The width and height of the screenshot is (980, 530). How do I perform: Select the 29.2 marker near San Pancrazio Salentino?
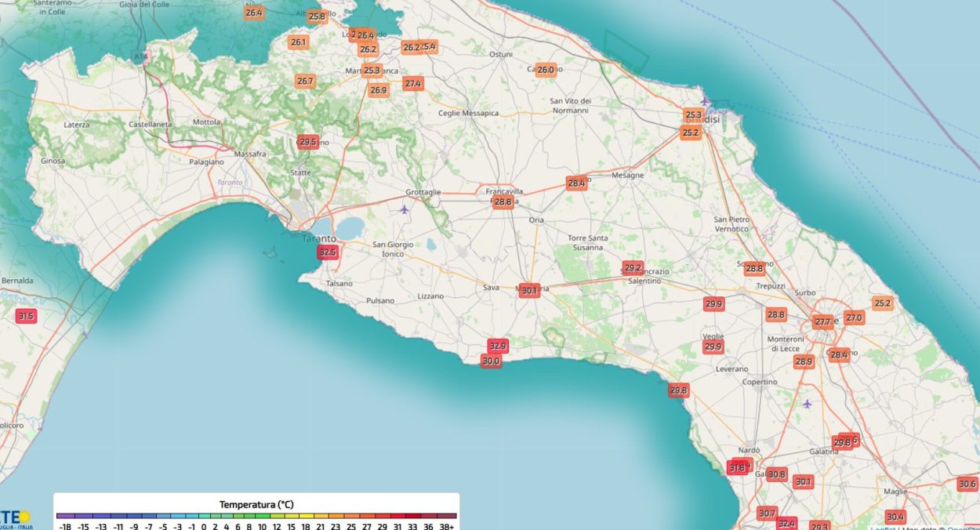tap(633, 267)
